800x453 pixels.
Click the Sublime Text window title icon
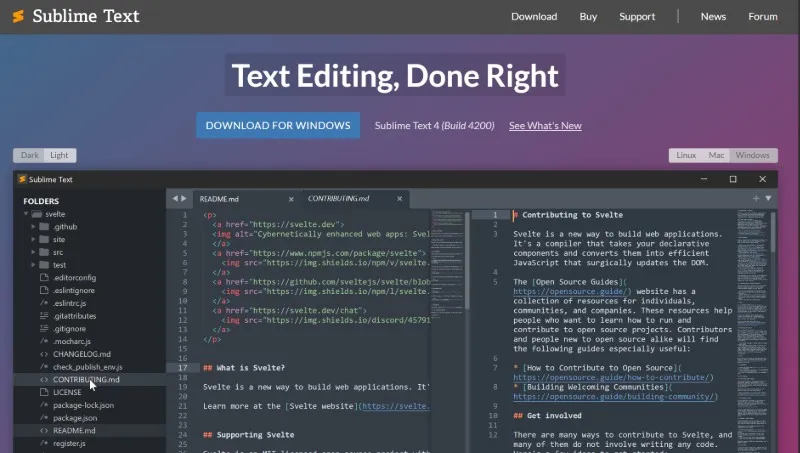pyautogui.click(x=22, y=179)
